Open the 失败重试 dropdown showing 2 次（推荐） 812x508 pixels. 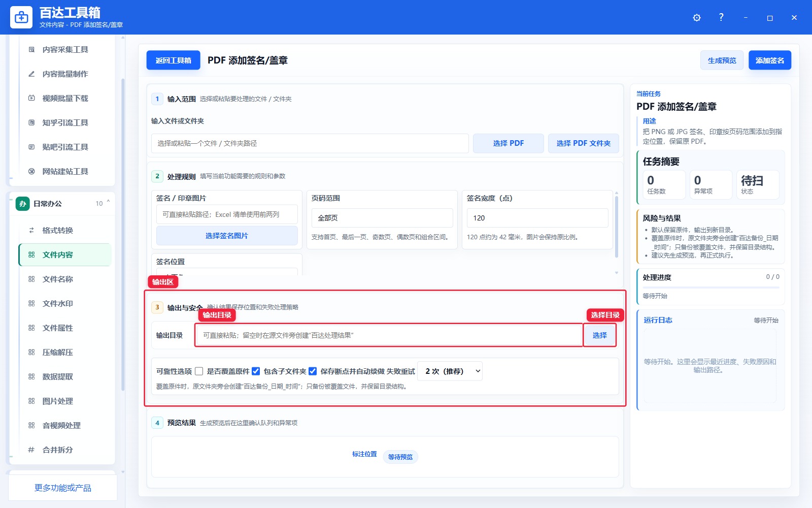[x=450, y=371]
